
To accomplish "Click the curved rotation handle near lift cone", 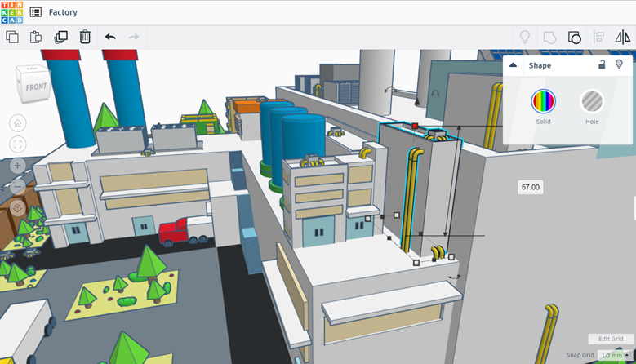I will [x=435, y=94].
